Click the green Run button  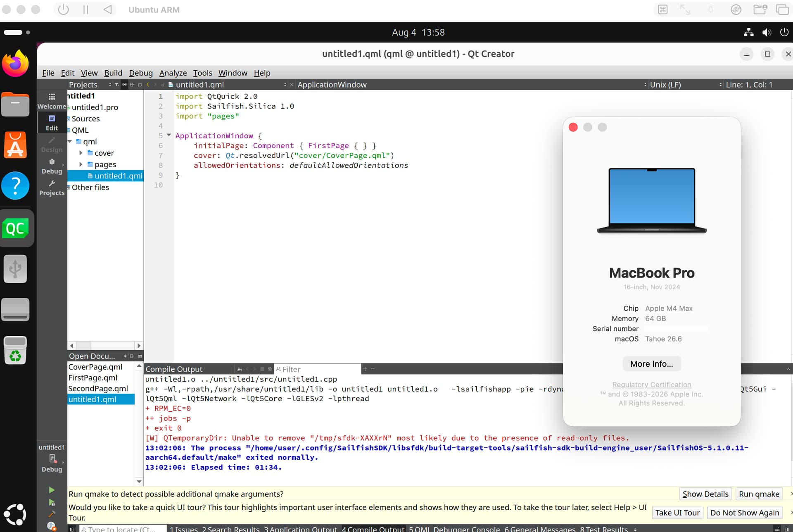click(x=52, y=490)
